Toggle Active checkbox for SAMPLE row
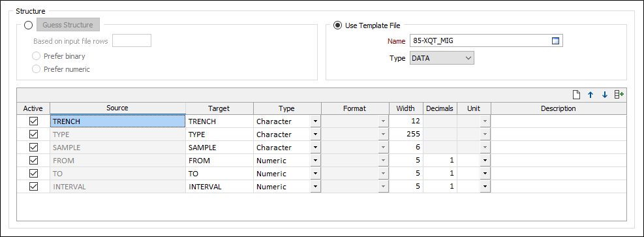 [34, 147]
